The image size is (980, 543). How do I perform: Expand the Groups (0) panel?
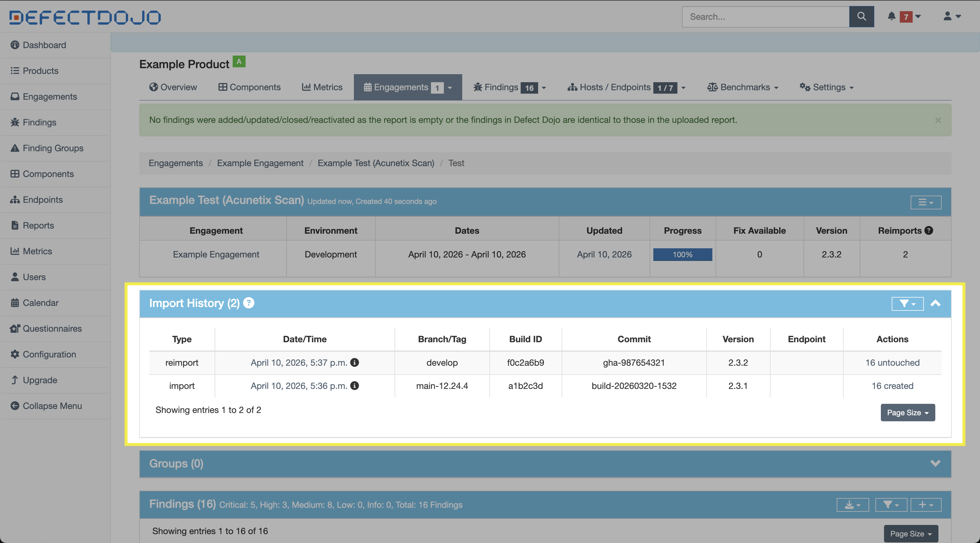point(936,463)
